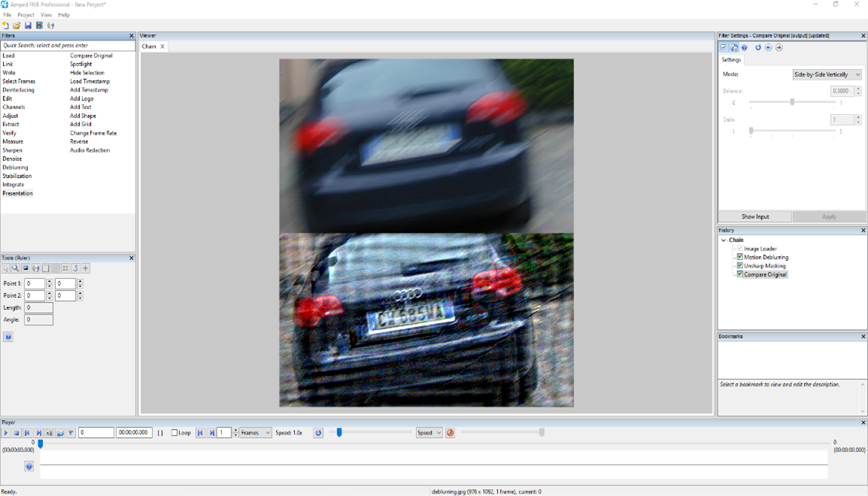This screenshot has height=496, width=868.
Task: Click the playback speed slider handle
Action: point(339,432)
